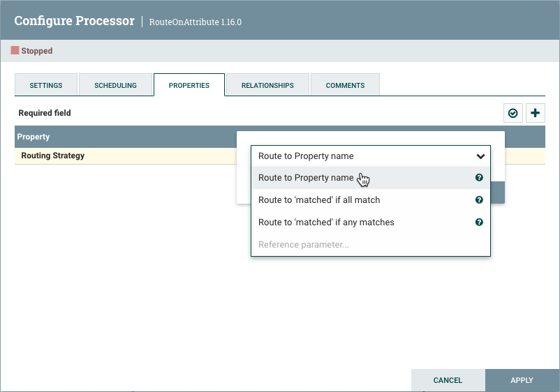This screenshot has width=560, height=392.
Task: Select 'Route to 'matched' if all match' option
Action: tap(319, 200)
